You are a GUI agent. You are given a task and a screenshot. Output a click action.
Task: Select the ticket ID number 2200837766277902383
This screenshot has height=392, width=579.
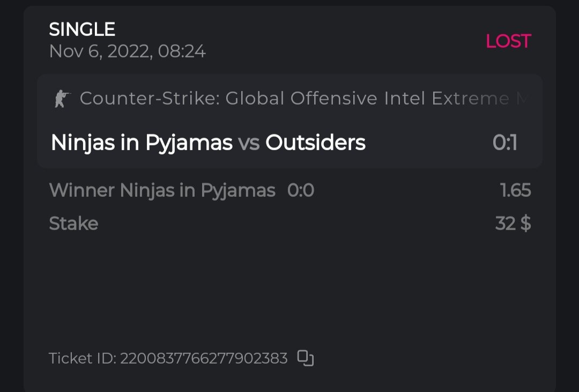[x=204, y=358]
